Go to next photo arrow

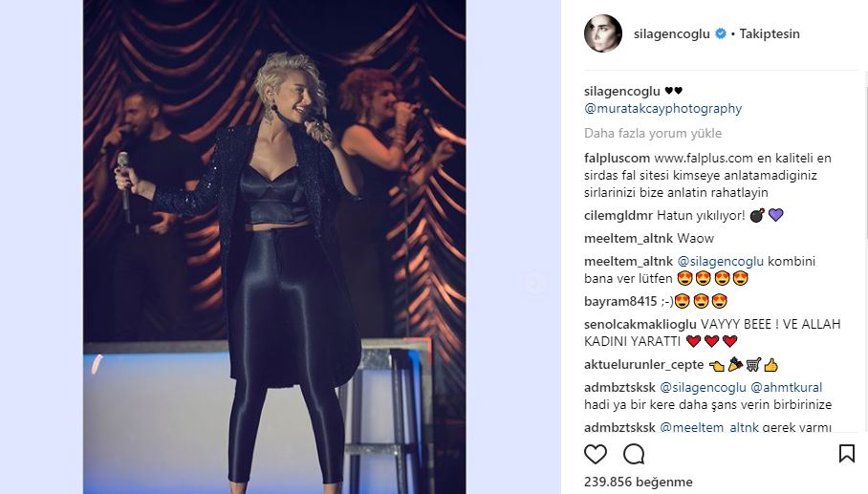tap(534, 283)
